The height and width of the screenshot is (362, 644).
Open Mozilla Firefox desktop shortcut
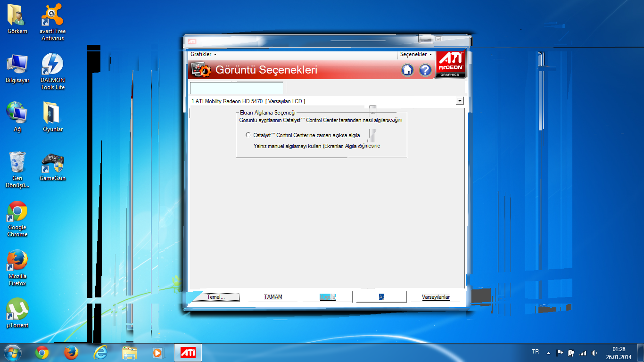pos(17,268)
